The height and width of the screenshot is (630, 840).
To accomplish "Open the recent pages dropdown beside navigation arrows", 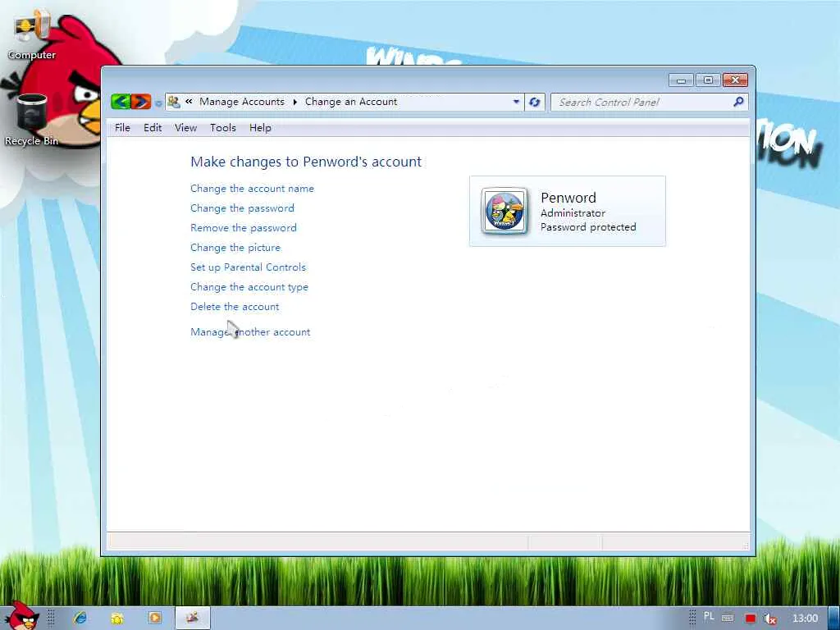I will pyautogui.click(x=158, y=103).
